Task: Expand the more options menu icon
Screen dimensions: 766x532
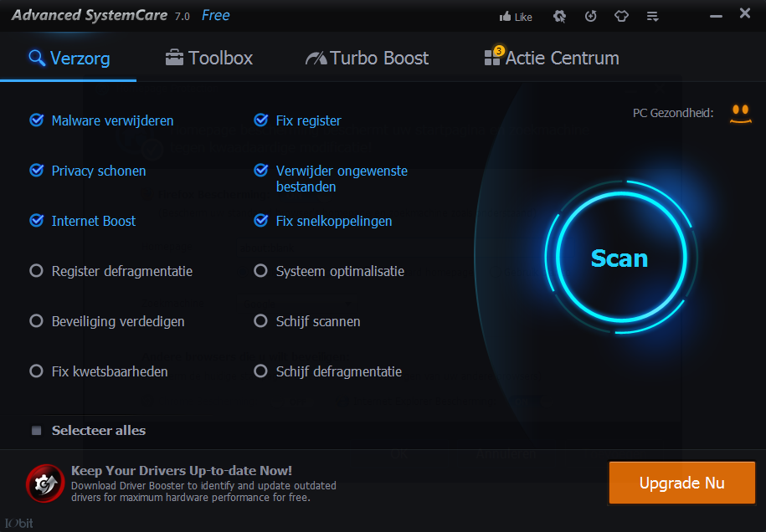Action: (x=653, y=16)
